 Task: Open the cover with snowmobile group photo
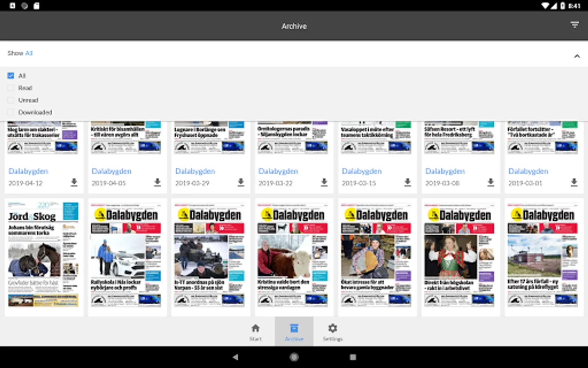click(209, 254)
